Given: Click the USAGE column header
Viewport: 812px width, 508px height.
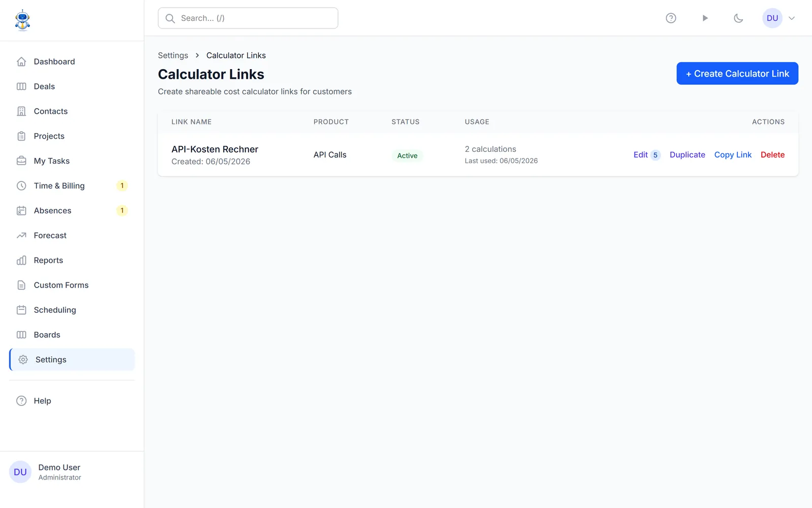Looking at the screenshot, I should click(x=477, y=122).
